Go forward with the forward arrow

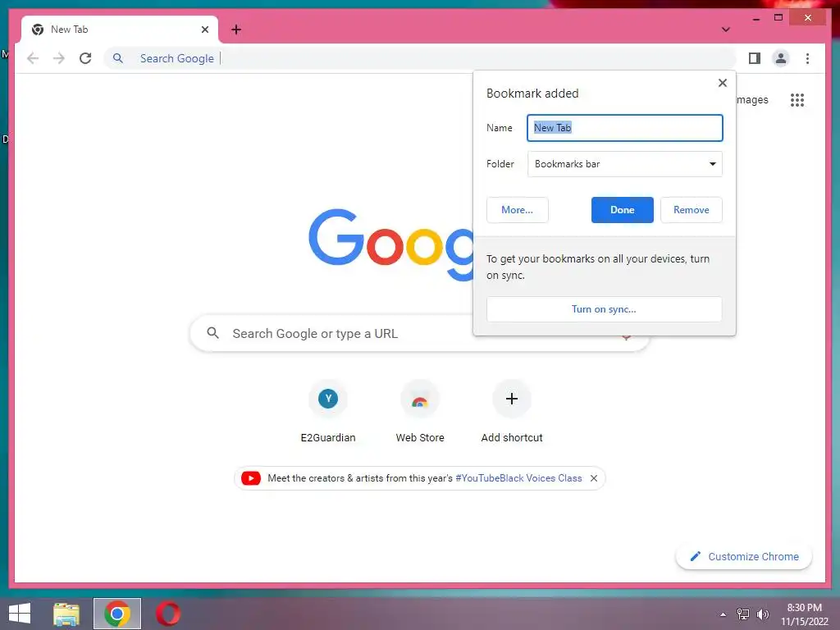59,58
